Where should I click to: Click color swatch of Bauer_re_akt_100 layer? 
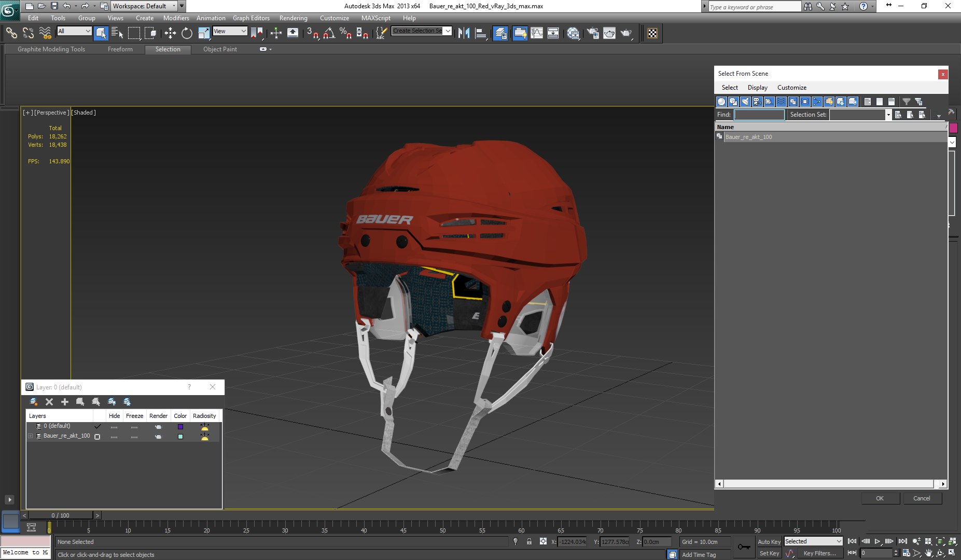click(x=180, y=437)
